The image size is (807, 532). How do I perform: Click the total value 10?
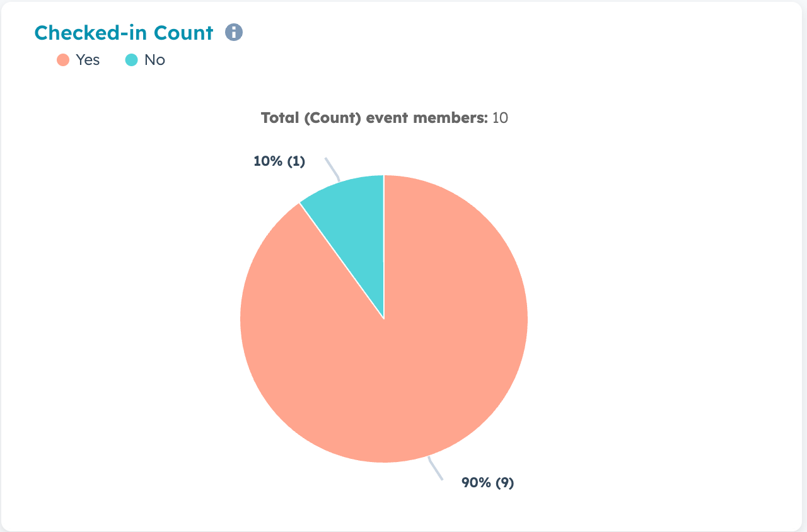pyautogui.click(x=500, y=118)
